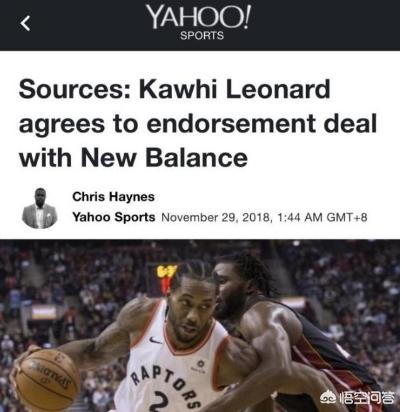Click the RAPTORS lettering on the jersey
The image size is (402, 412).
coord(166,385)
